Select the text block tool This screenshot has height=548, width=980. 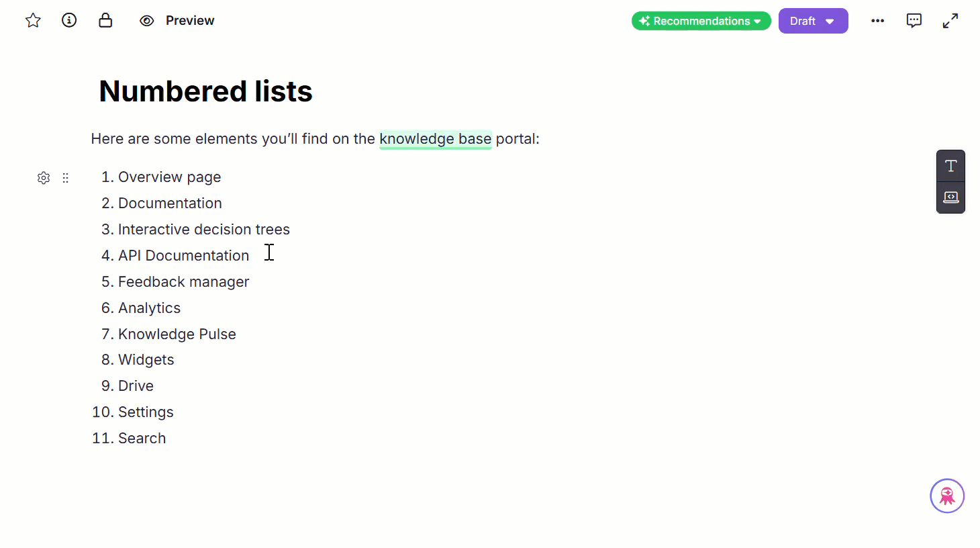pyautogui.click(x=950, y=166)
